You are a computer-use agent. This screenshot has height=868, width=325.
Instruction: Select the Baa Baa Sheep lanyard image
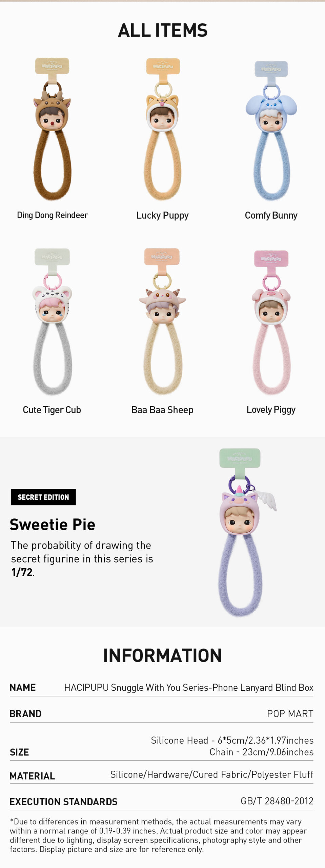(x=162, y=321)
